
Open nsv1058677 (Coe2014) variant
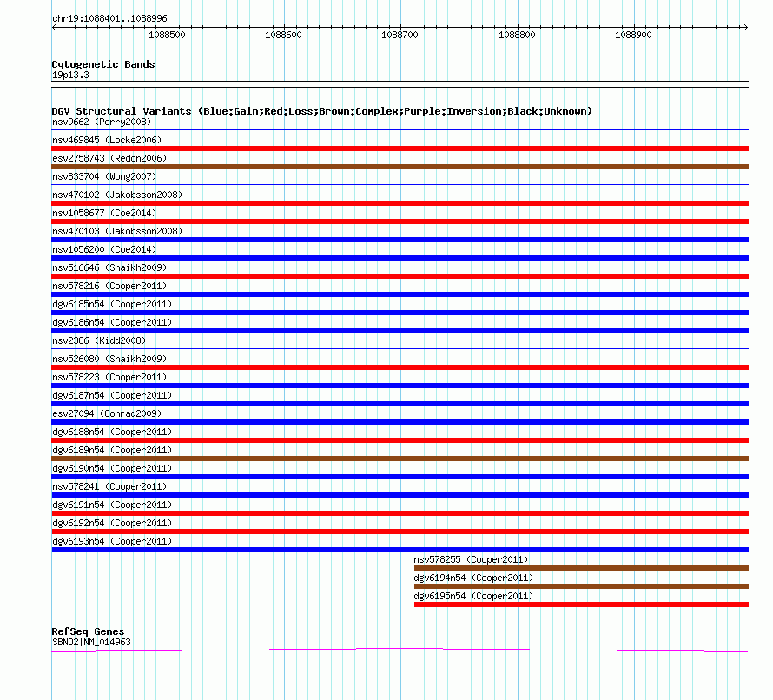(x=104, y=213)
